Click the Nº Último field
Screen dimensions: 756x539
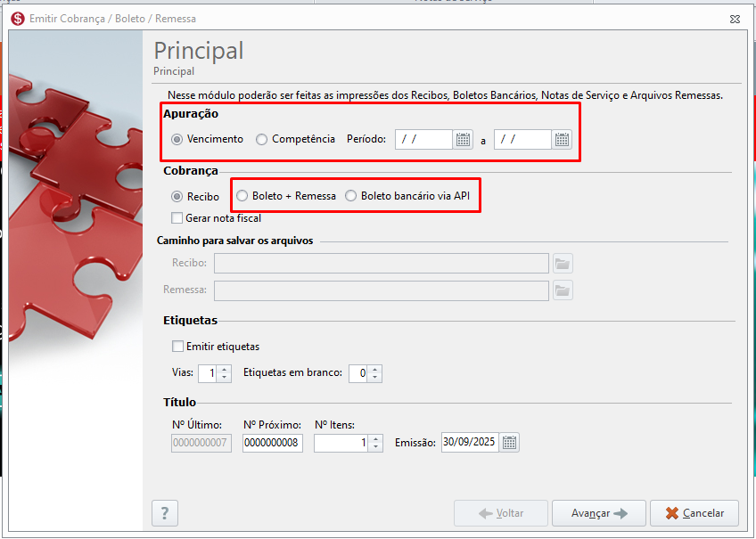201,443
